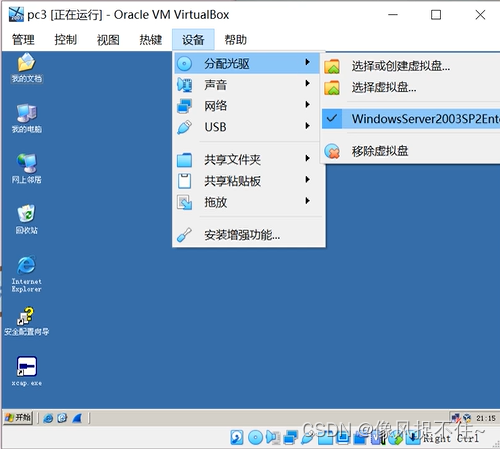Select the 回收站 recycle bin icon
Image resolution: width=500 pixels, height=449 pixels.
[x=27, y=219]
